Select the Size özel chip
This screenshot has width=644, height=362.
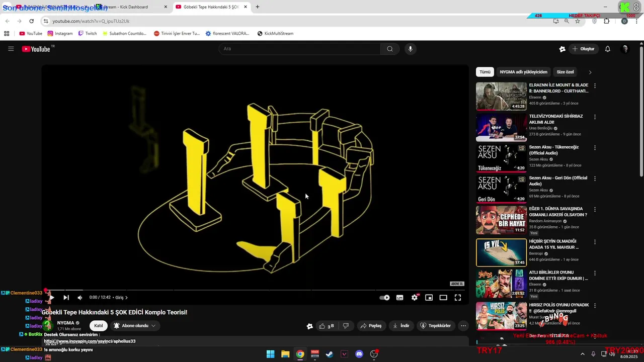pyautogui.click(x=565, y=72)
